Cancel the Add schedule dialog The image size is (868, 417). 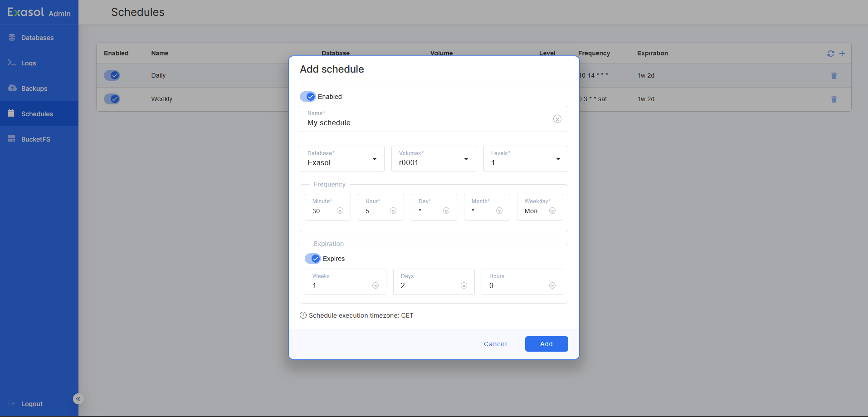495,344
